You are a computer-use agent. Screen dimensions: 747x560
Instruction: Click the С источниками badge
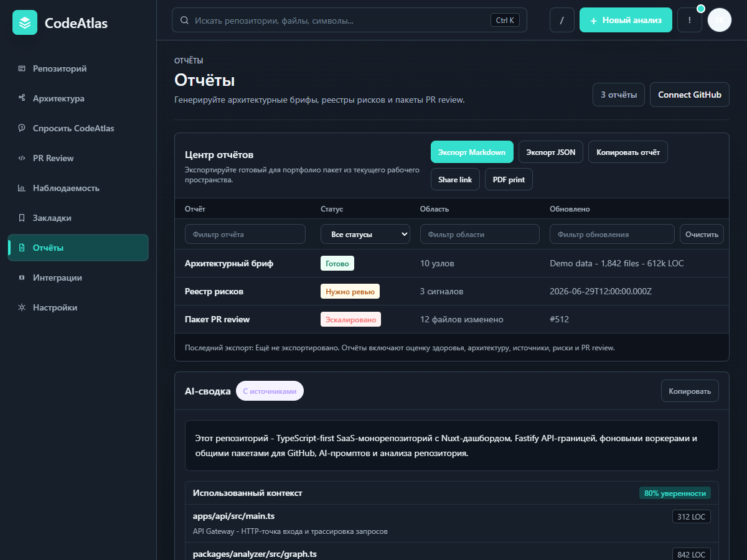270,391
